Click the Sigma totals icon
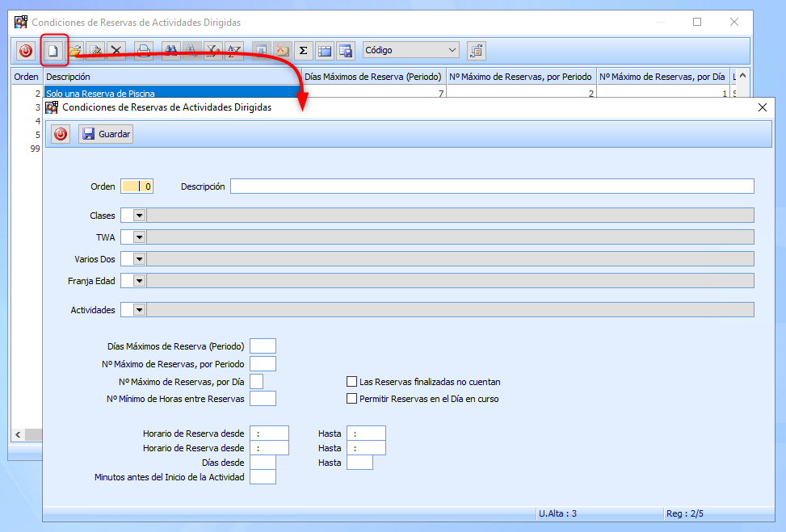This screenshot has height=532, width=786. pyautogui.click(x=303, y=51)
